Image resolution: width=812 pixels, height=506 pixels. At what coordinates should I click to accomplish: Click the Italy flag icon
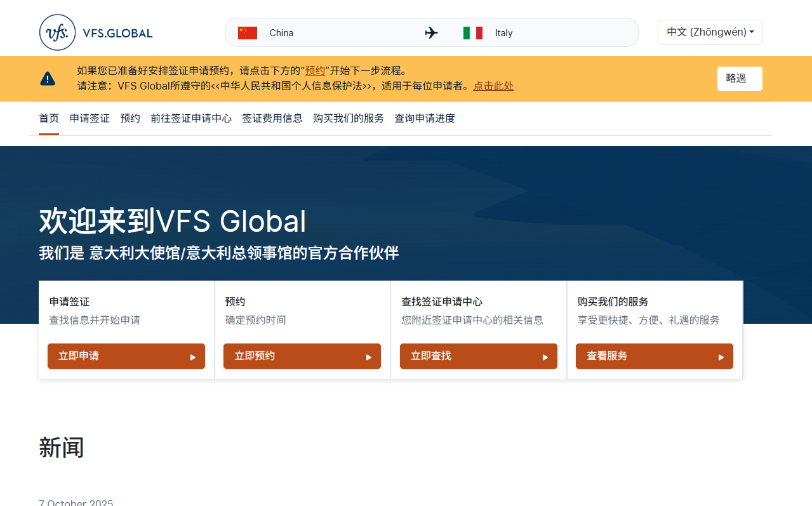point(472,33)
